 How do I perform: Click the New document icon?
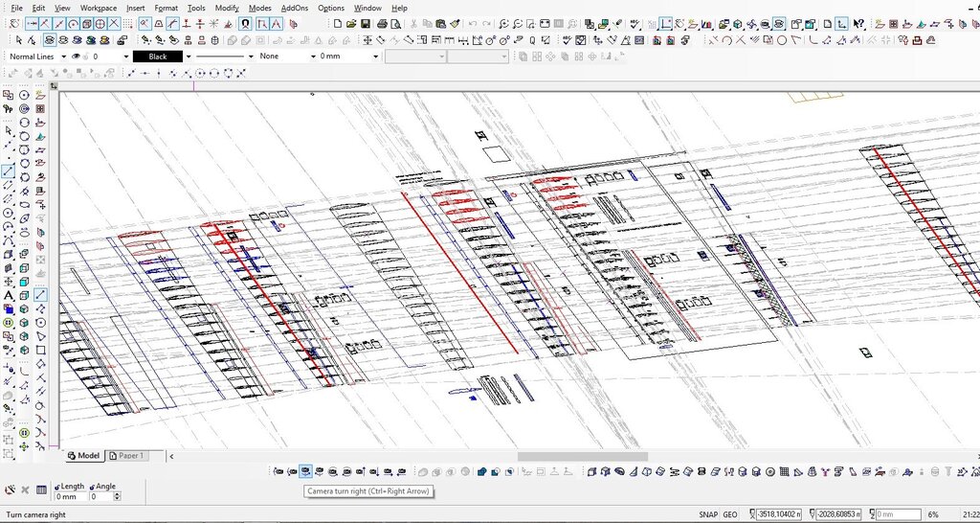337,24
